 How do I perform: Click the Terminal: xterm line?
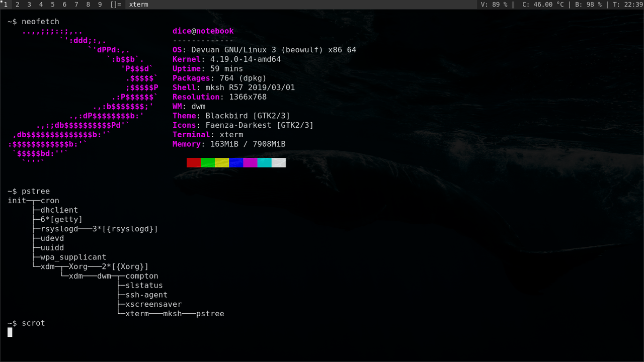coord(208,135)
